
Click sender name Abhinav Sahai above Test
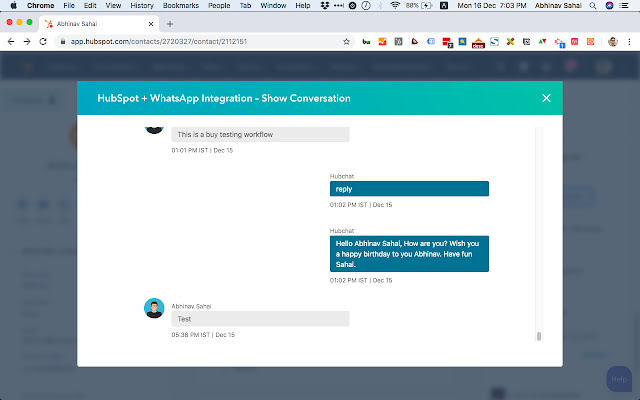[x=191, y=306]
